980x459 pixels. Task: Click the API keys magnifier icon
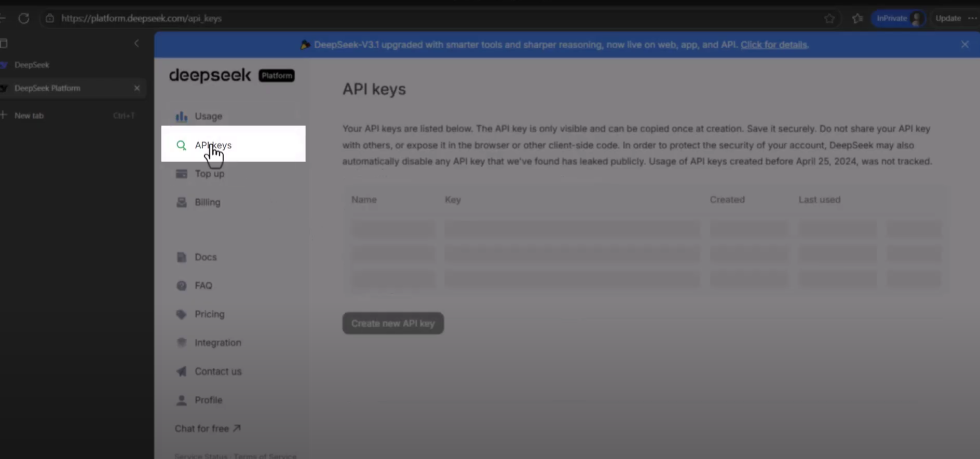[x=181, y=145]
